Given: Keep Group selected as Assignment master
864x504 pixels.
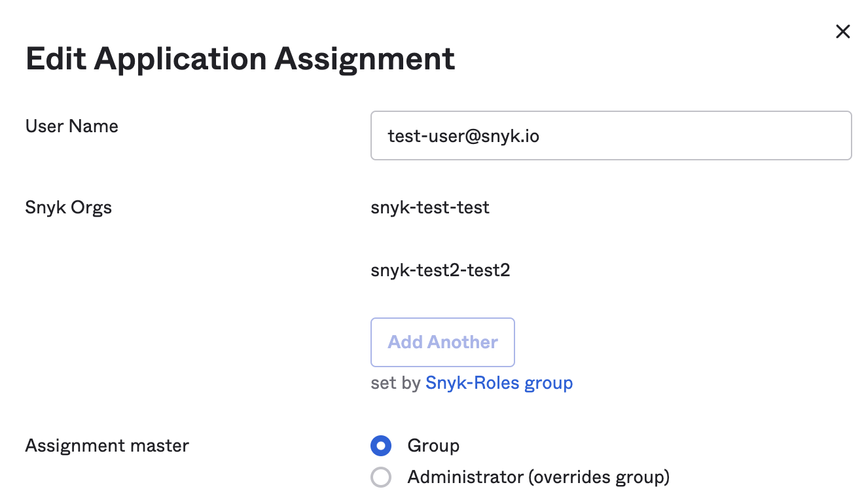Looking at the screenshot, I should (x=381, y=446).
